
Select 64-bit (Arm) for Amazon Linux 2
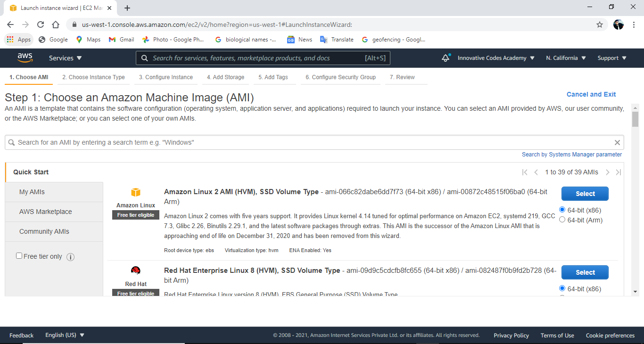[x=562, y=220]
